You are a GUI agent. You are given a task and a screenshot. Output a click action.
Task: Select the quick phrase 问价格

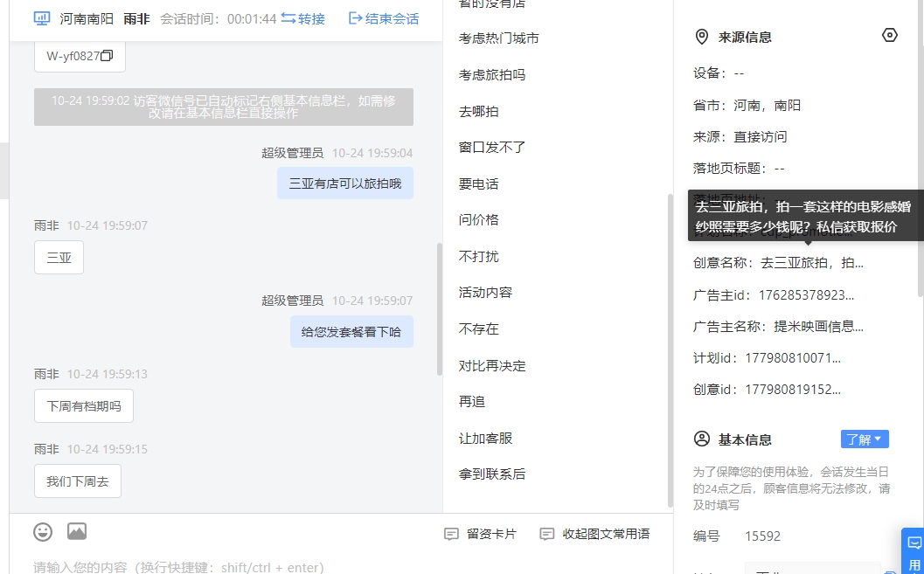click(x=478, y=219)
